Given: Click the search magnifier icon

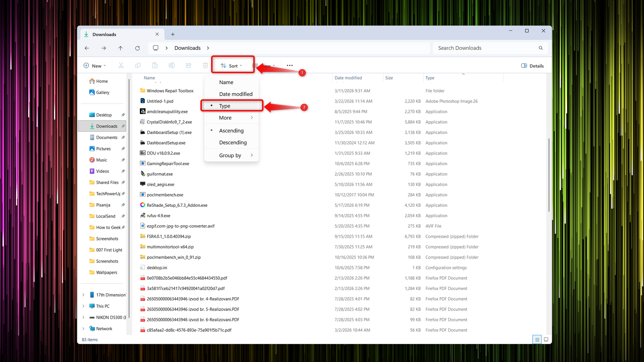Looking at the screenshot, I should pos(541,48).
